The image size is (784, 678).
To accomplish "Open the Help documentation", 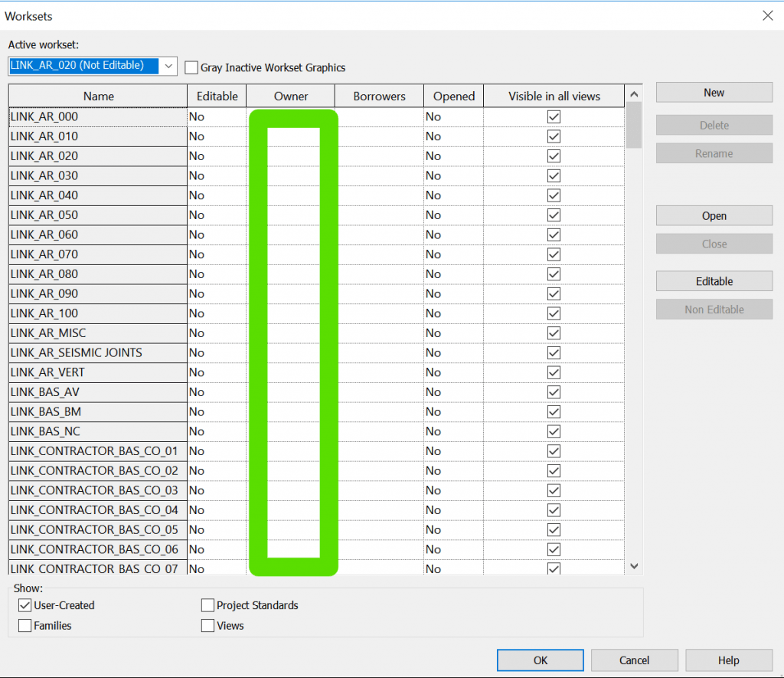I will [727, 660].
